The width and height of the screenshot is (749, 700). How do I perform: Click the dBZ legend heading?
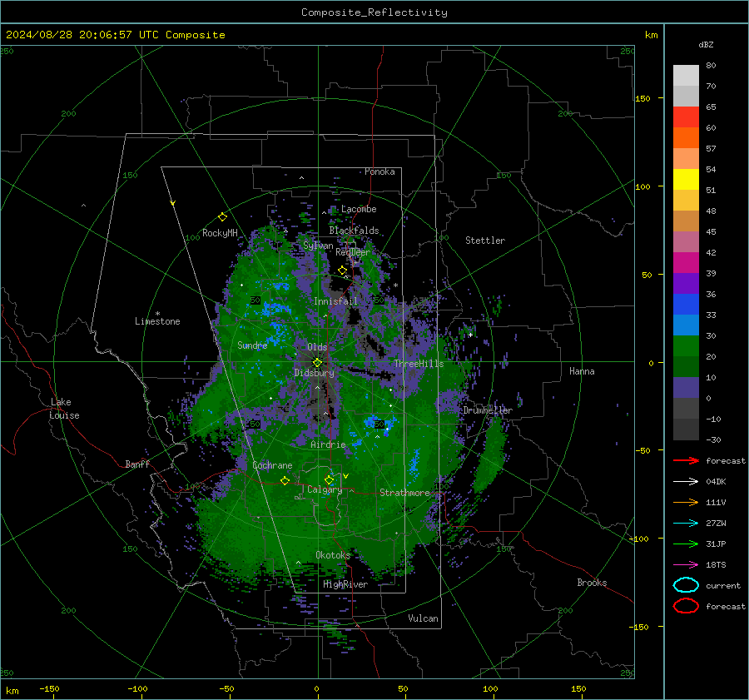pos(706,44)
